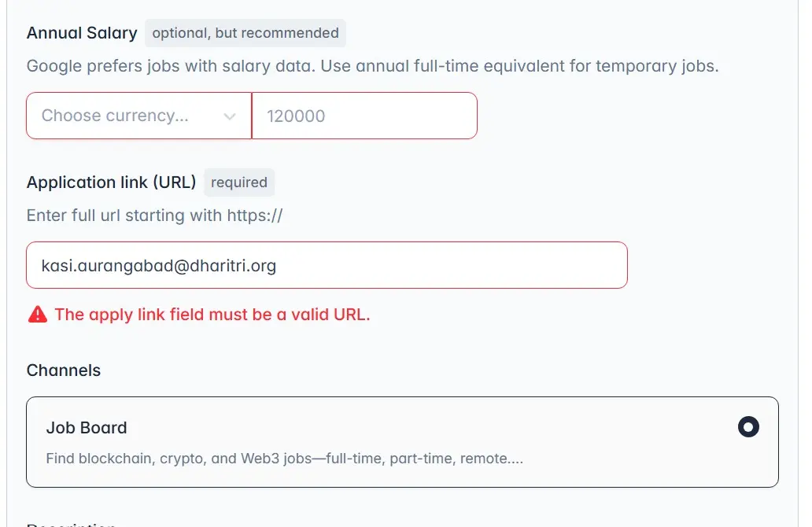The height and width of the screenshot is (527, 812).
Task: Click the 'Enter full url starting with https://' hint
Action: [154, 216]
